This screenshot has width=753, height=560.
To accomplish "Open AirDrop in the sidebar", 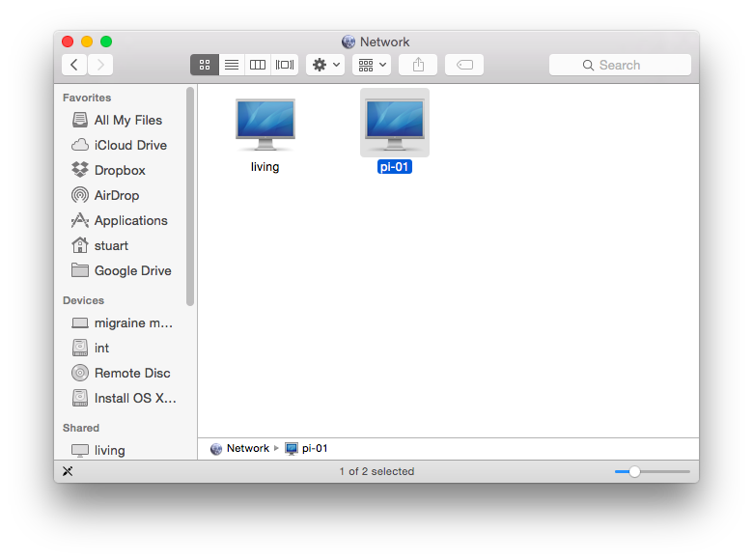I will click(x=117, y=195).
